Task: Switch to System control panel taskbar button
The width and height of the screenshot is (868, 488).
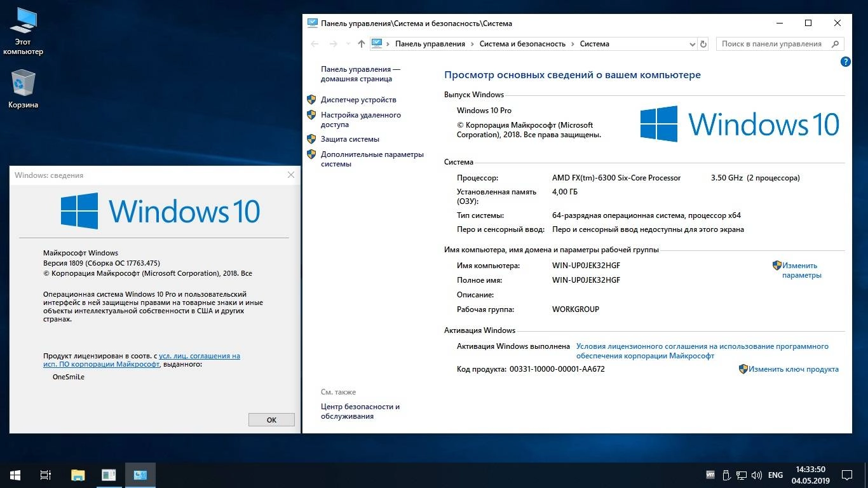Action: pyautogui.click(x=140, y=475)
